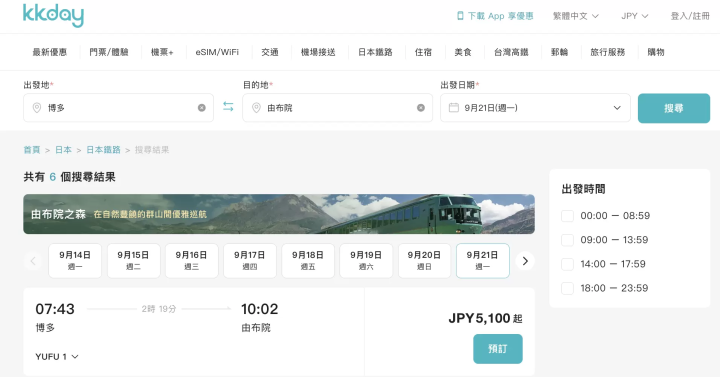This screenshot has height=377, width=720.
Task: Open the 住宿 menu
Action: point(423,52)
